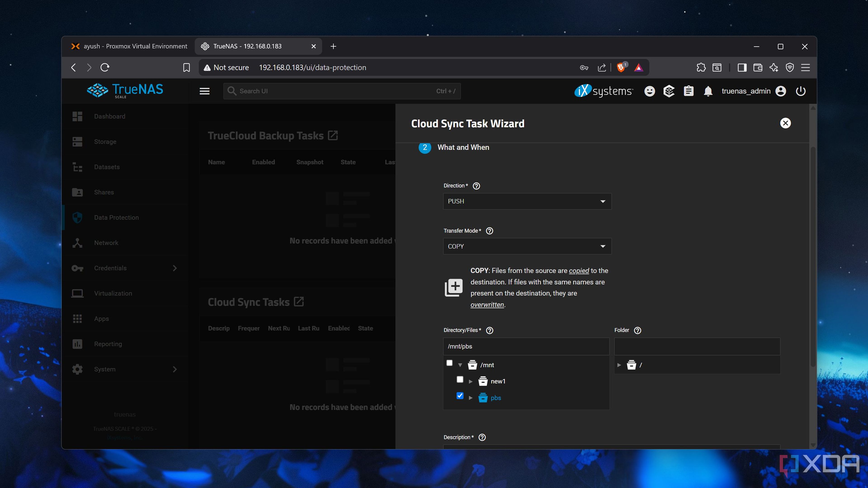Expand the pbs folder tree arrow
The height and width of the screenshot is (488, 868).
471,398
